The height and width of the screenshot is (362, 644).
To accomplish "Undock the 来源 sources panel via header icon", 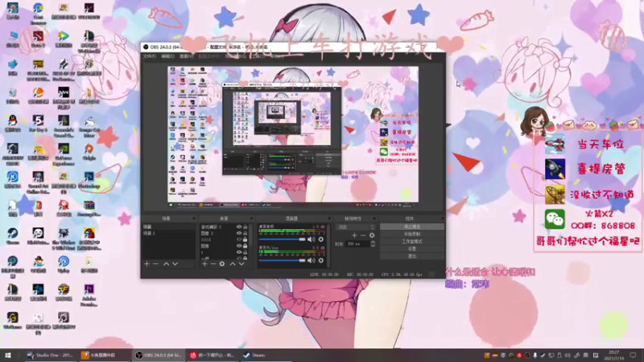I will click(251, 218).
